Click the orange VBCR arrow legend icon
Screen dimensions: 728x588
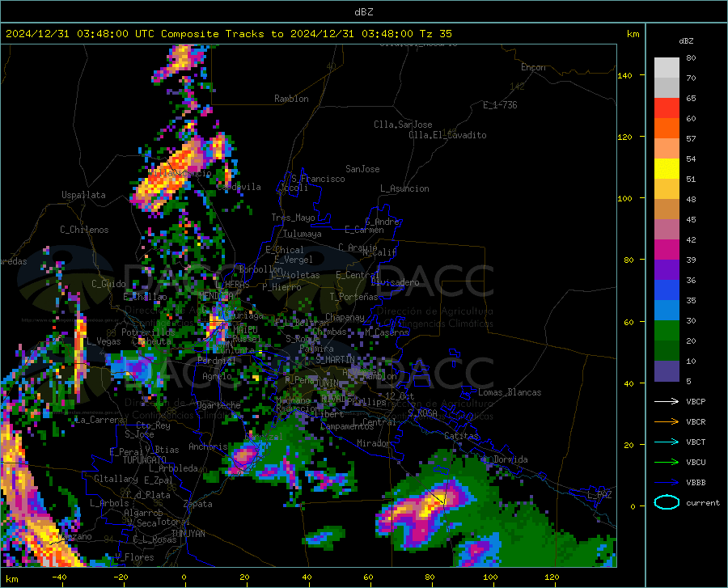click(x=667, y=421)
